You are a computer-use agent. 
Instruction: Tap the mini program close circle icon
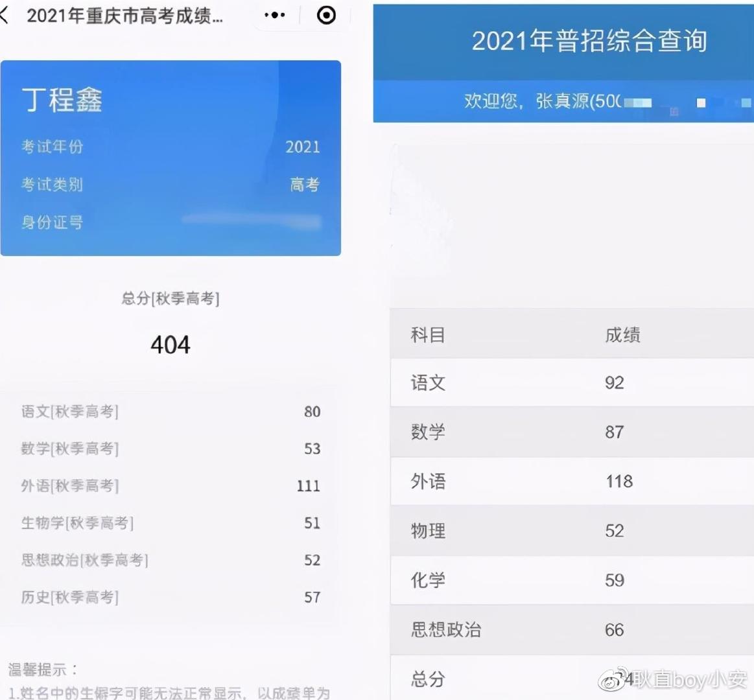click(x=326, y=16)
